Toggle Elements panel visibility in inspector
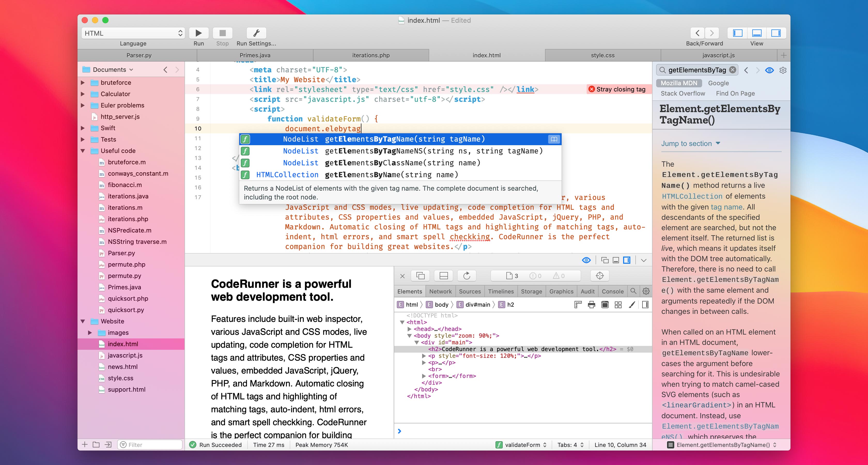This screenshot has width=868, height=465. pyautogui.click(x=410, y=292)
